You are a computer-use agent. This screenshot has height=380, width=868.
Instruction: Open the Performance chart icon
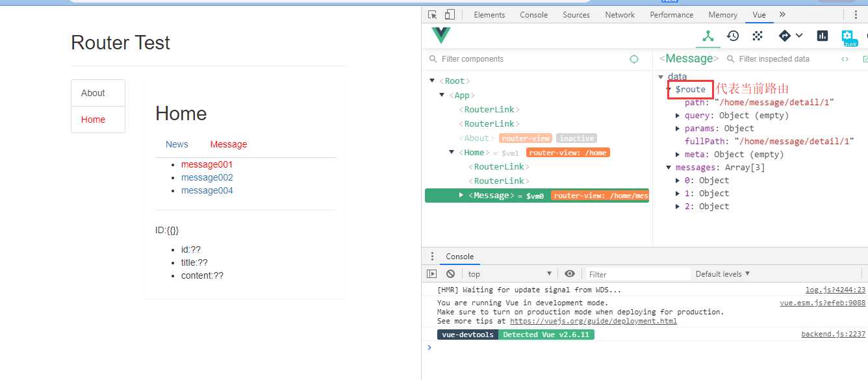click(x=823, y=36)
